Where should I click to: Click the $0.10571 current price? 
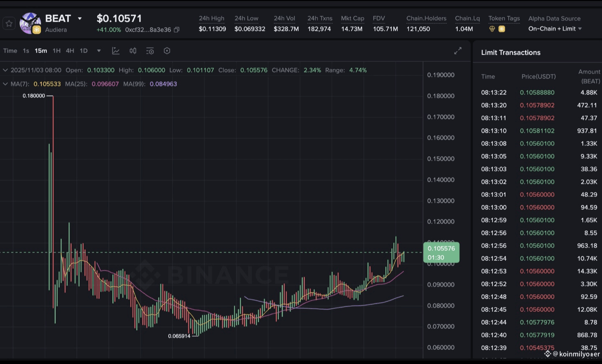[119, 18]
